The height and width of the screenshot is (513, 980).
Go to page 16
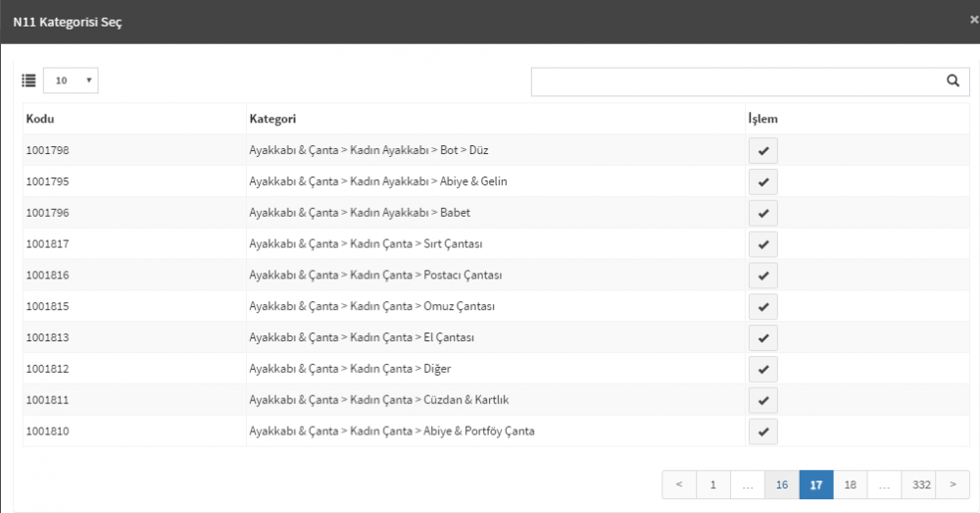pos(782,485)
